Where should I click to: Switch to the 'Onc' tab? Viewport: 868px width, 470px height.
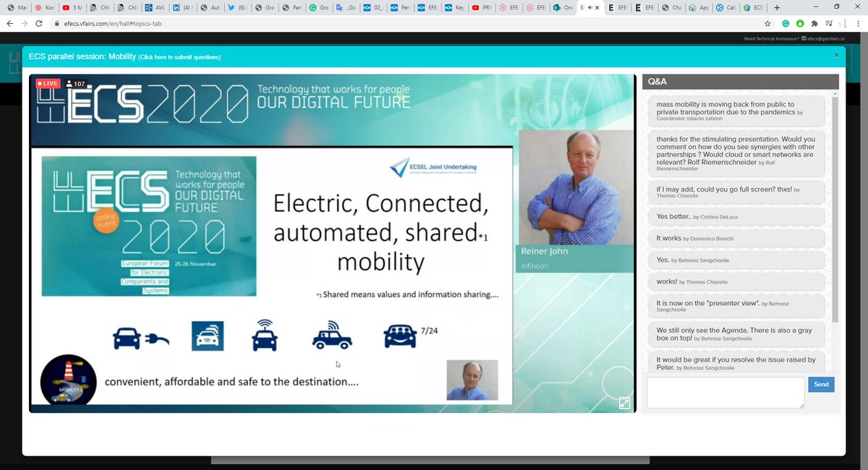(x=563, y=7)
